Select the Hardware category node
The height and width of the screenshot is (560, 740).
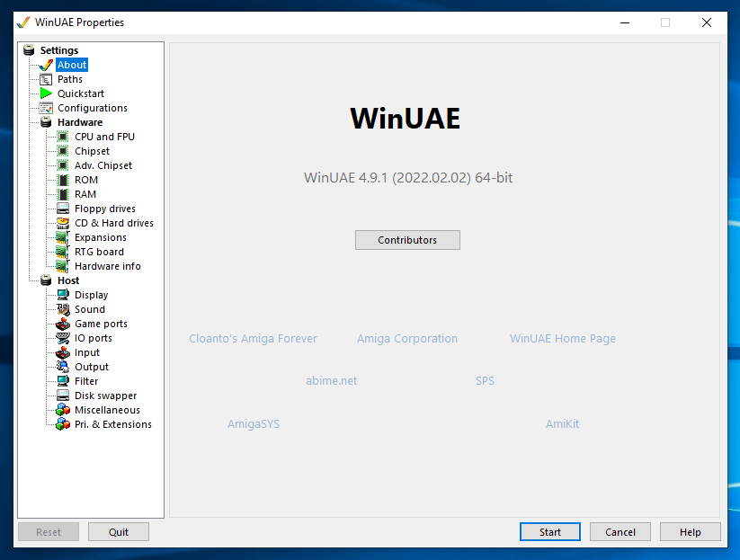tap(79, 122)
